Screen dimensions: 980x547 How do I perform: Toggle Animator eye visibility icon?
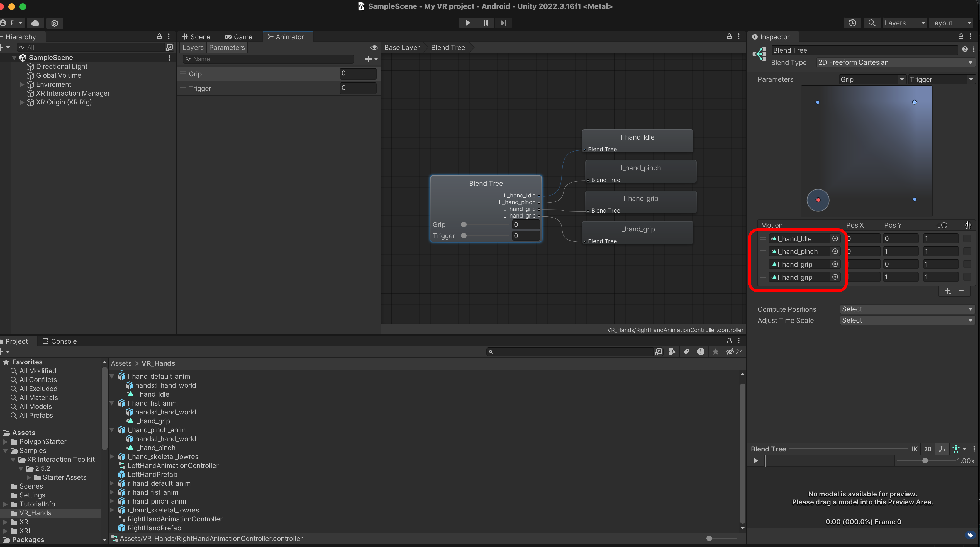[x=374, y=48]
